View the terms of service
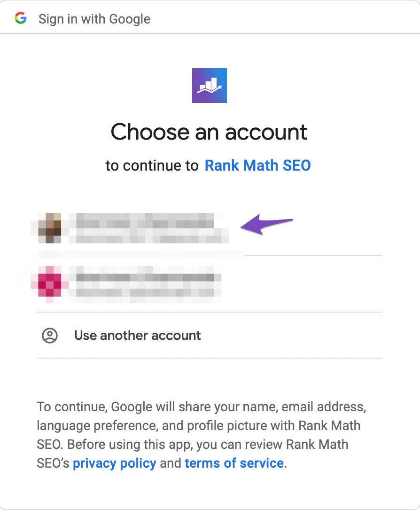The image size is (420, 517). pos(233,463)
